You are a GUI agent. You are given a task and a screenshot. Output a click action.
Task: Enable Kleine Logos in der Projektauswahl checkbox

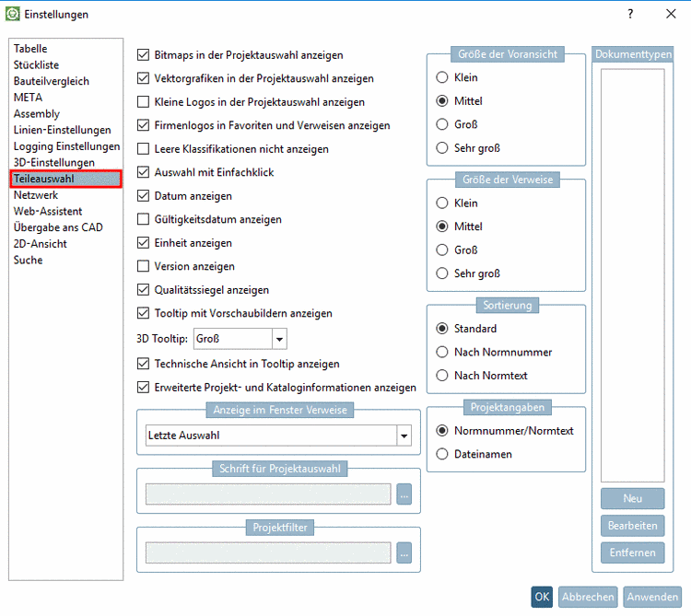point(143,102)
